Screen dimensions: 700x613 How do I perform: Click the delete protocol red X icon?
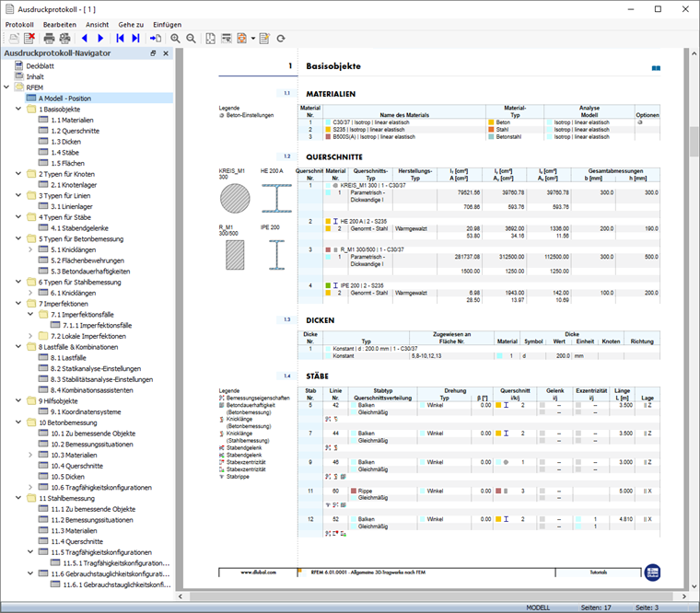click(x=29, y=39)
